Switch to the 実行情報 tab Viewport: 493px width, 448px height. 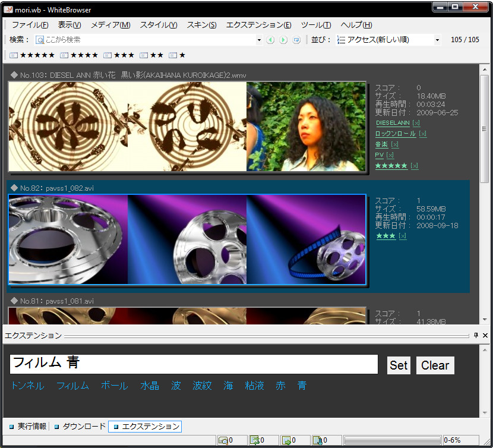point(28,426)
